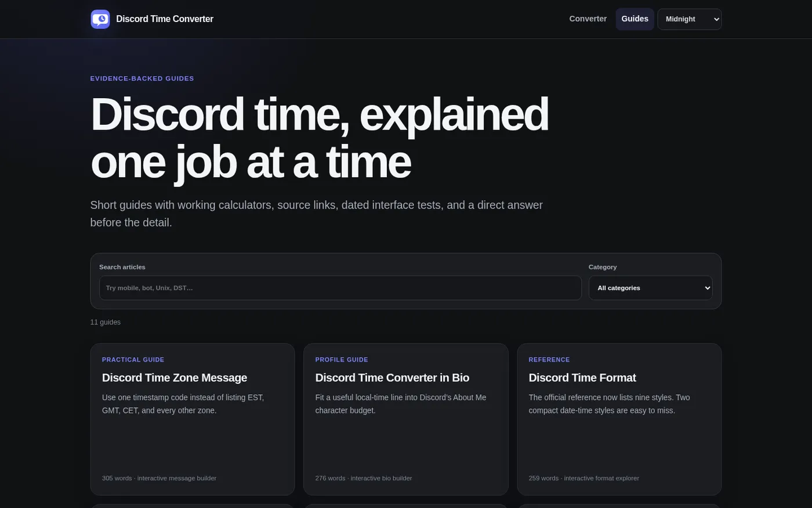Click the REFERENCE category label

(x=549, y=360)
